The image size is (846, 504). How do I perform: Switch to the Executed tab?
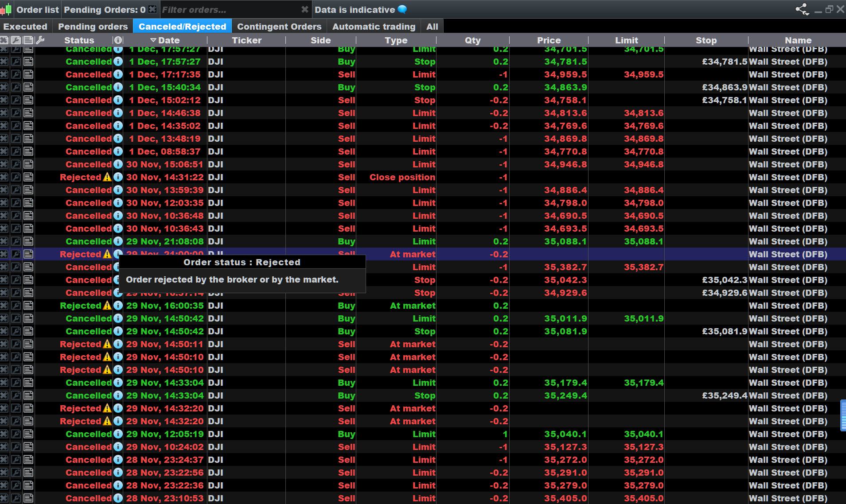[25, 27]
